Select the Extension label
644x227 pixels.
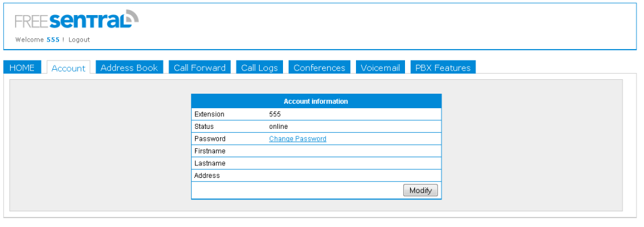[x=209, y=114]
